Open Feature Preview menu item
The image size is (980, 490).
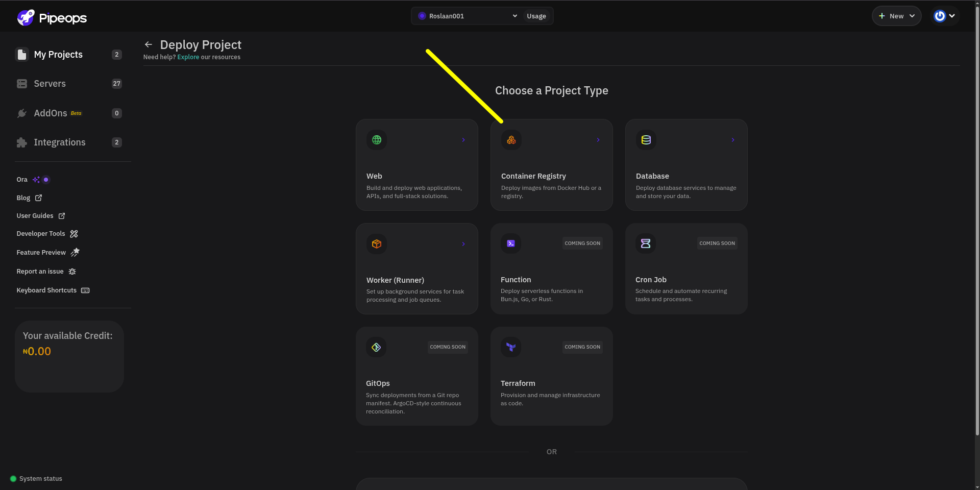48,252
